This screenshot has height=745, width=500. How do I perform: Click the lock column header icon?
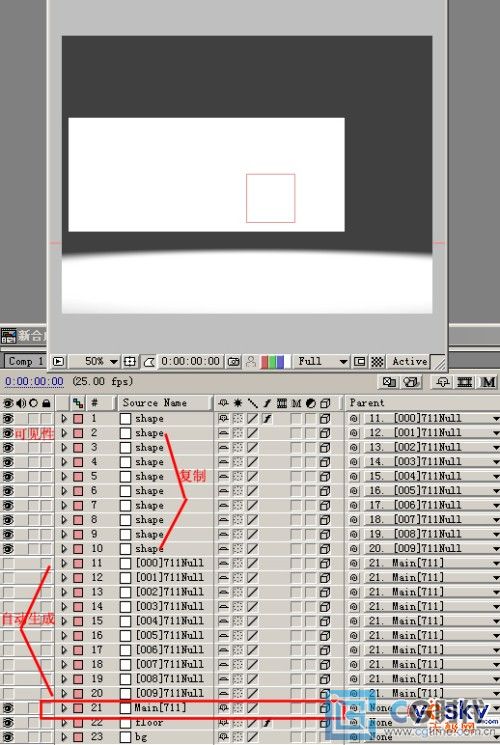point(46,403)
